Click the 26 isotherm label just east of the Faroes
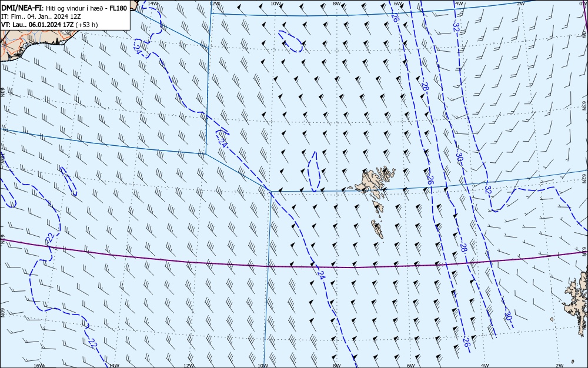This screenshot has width=588, height=368. [430, 180]
